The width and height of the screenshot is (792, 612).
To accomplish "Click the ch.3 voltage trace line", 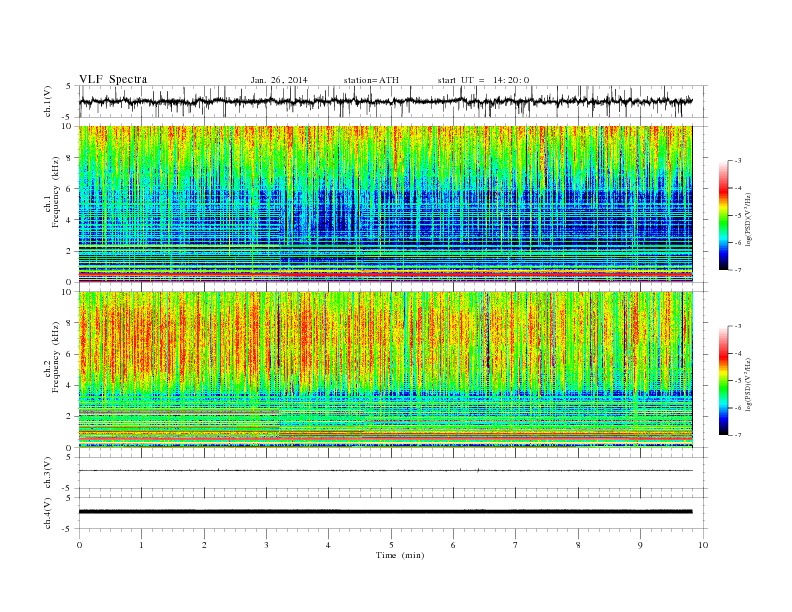I will [x=386, y=471].
